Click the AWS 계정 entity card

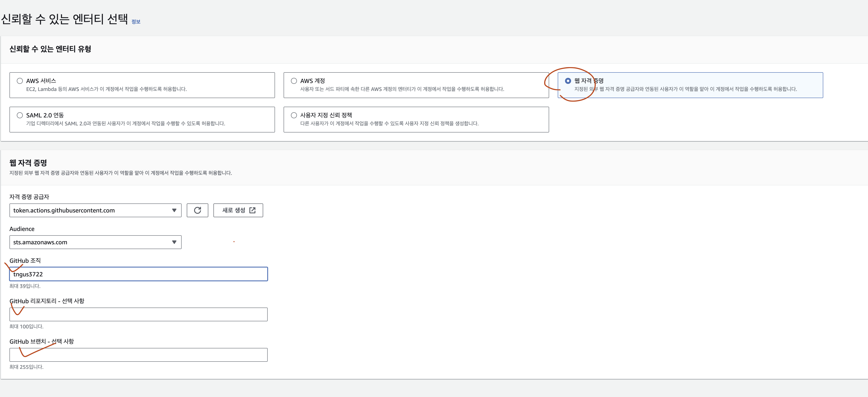[417, 85]
